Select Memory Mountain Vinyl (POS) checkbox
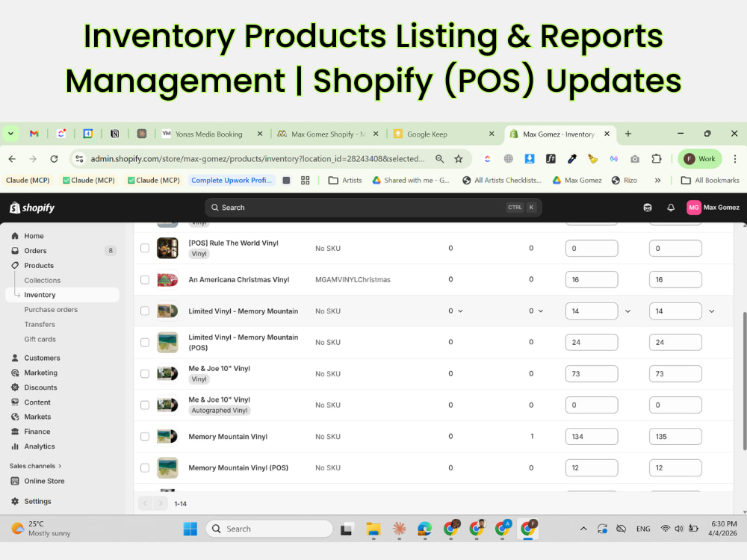 pos(145,468)
